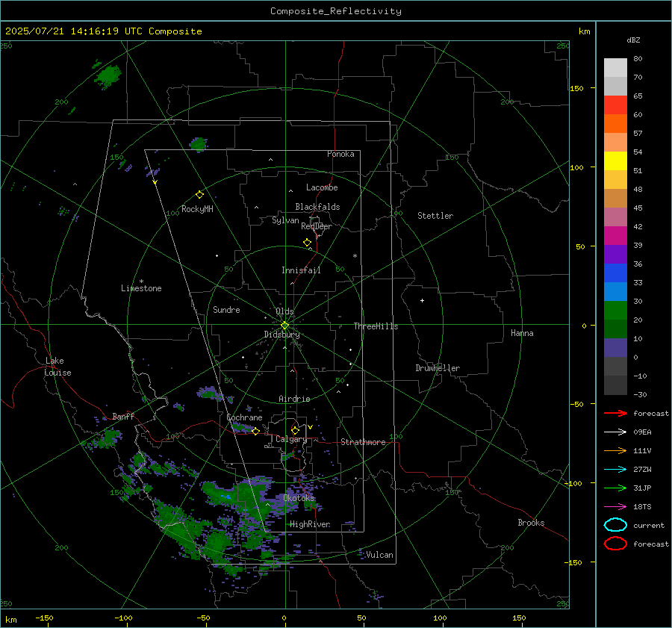
Task: Click the yellow diamond marker near Cochrane
Action: pos(256,431)
